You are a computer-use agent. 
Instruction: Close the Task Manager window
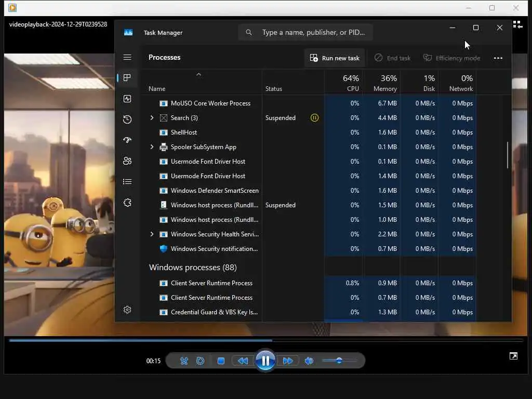pyautogui.click(x=499, y=28)
